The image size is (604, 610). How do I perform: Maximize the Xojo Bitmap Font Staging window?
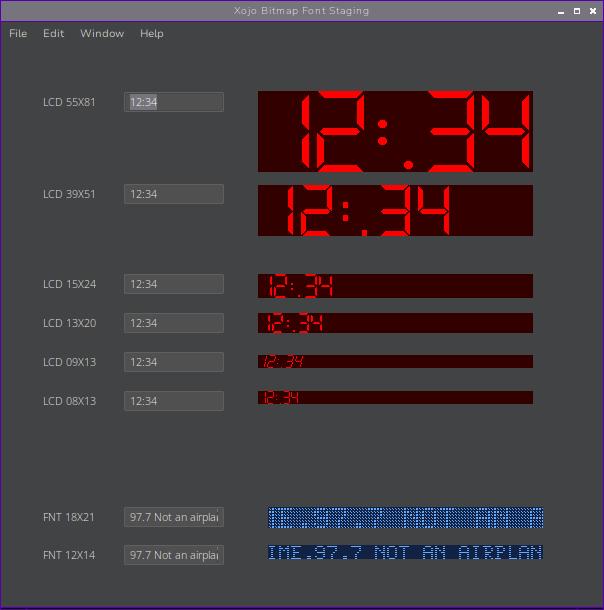pyautogui.click(x=577, y=11)
